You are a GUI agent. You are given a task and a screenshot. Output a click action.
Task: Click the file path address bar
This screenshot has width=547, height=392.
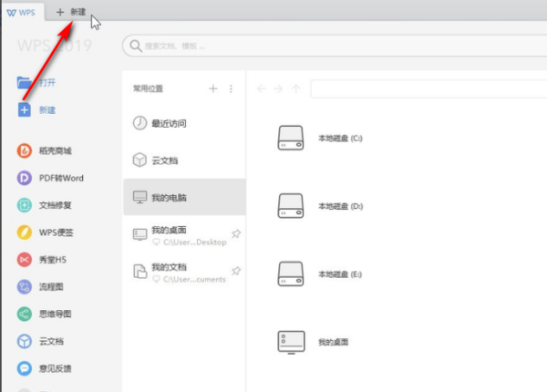click(428, 88)
